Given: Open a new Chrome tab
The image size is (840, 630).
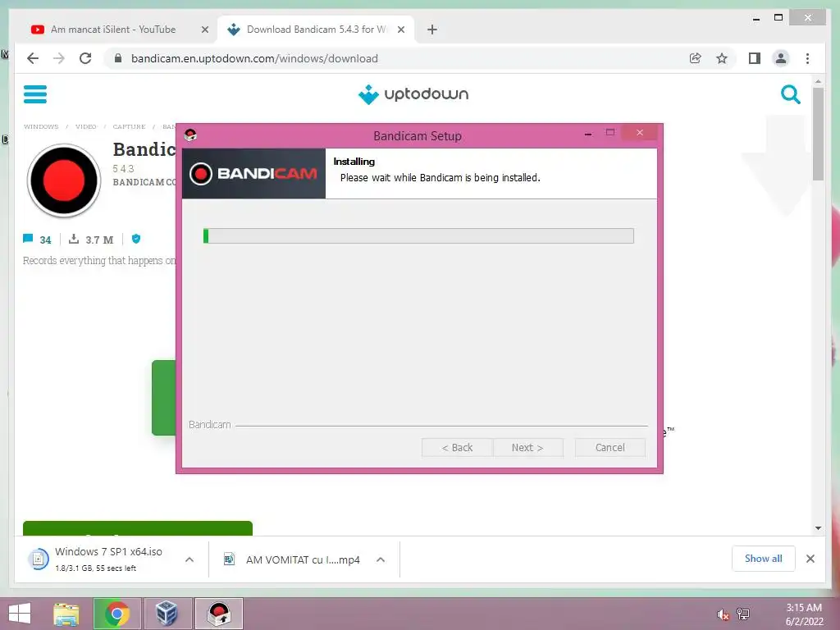Looking at the screenshot, I should tap(432, 30).
